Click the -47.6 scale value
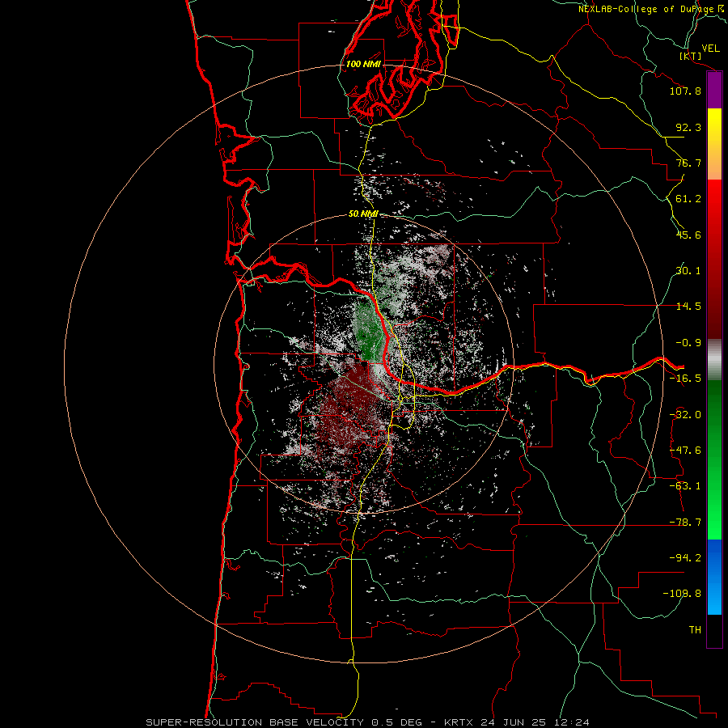The height and width of the screenshot is (728, 728). (x=685, y=451)
